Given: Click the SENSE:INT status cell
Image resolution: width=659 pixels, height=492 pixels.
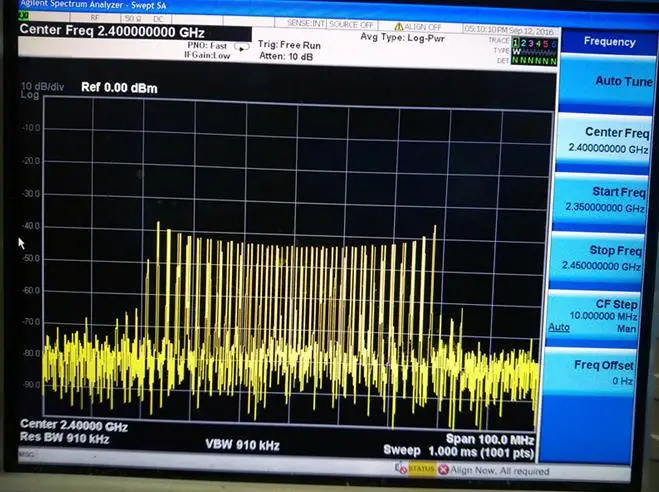Looking at the screenshot, I should click(306, 24).
